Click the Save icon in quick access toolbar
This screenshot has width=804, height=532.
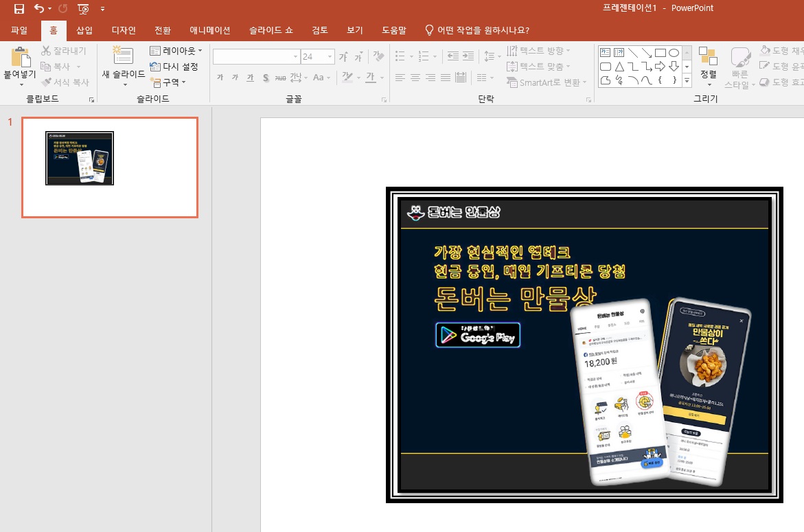[19, 9]
